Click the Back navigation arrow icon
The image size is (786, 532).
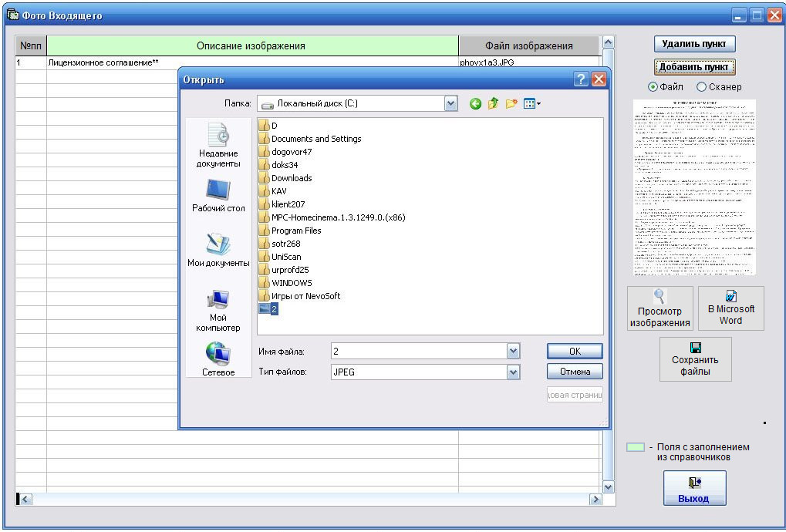[x=475, y=104]
